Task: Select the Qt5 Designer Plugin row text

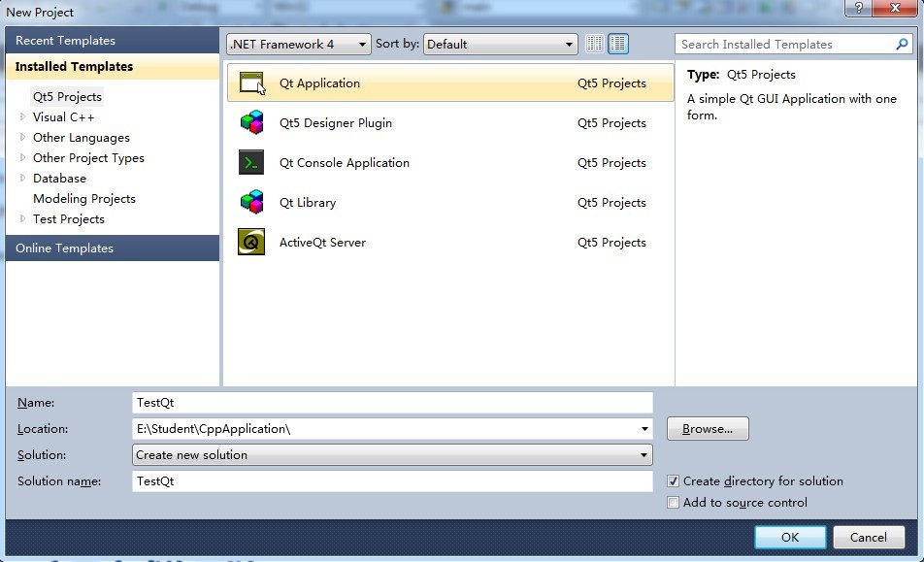Action: coord(335,122)
